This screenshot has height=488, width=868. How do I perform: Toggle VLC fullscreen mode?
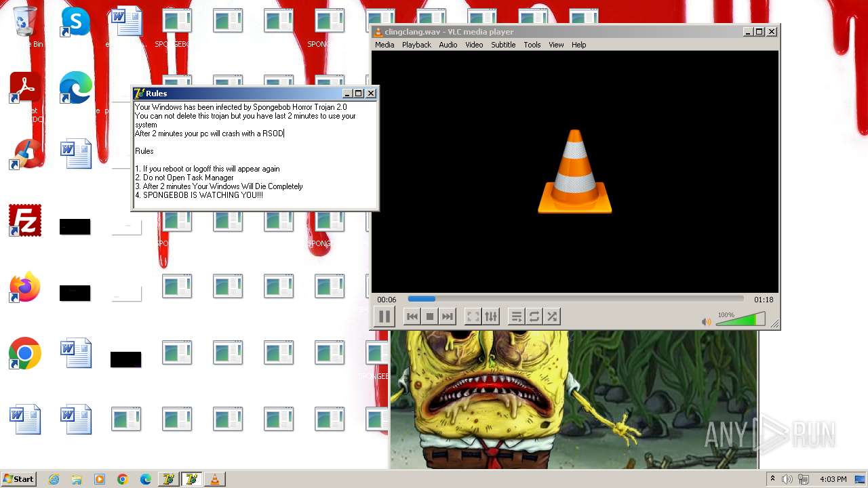coord(473,317)
